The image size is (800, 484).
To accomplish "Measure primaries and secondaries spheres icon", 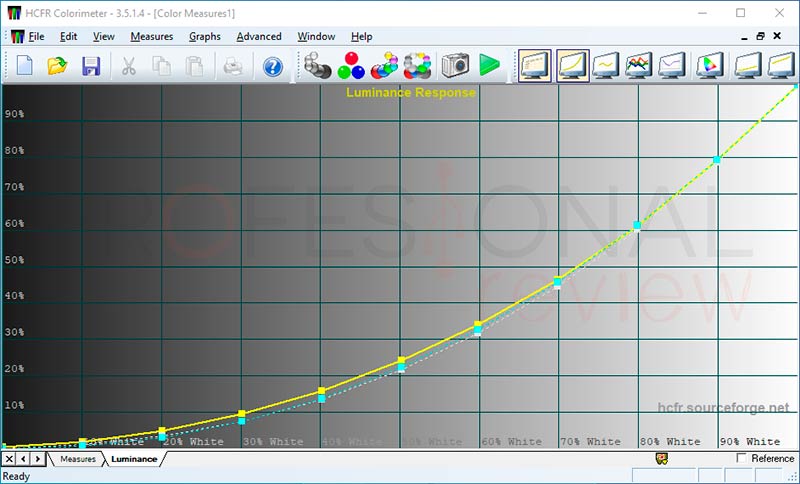I will (384, 65).
